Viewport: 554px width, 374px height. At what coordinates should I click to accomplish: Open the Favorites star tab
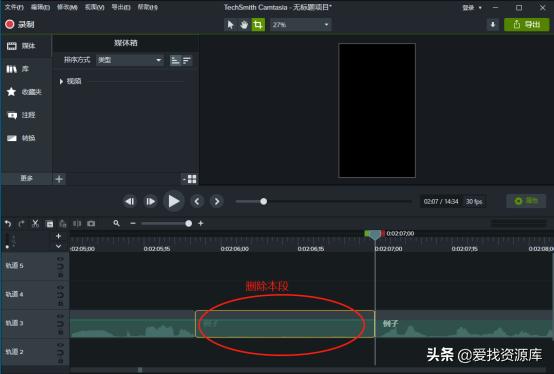tap(26, 92)
